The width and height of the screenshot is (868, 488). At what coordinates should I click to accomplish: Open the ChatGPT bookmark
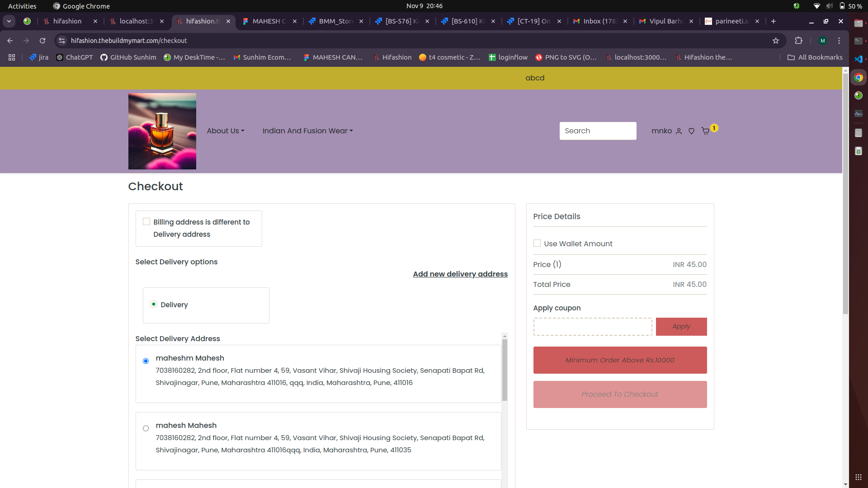[x=75, y=57]
